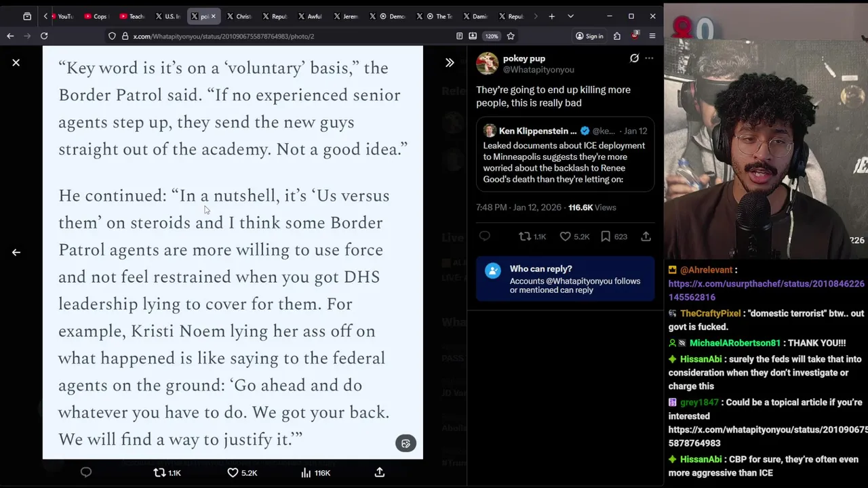Open @Whatapityonyou handle link
This screenshot has height=488, width=868.
538,69
